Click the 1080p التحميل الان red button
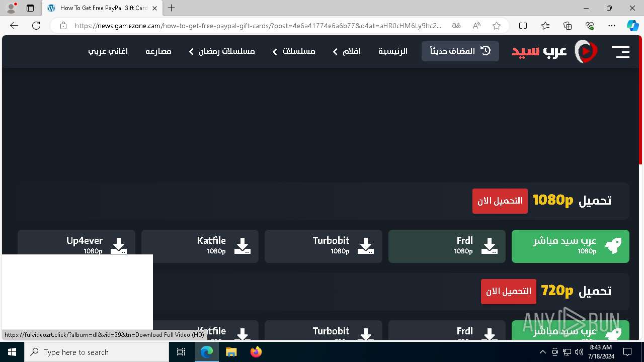This screenshot has width=644, height=362. [500, 201]
